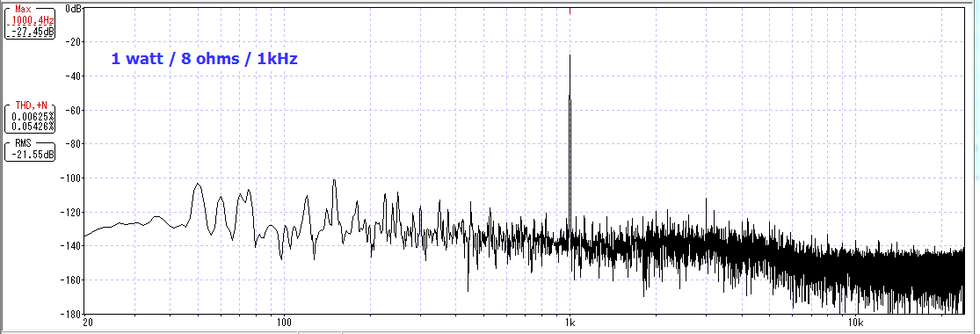Click the 1 watt / 8 ohms / 1kHz annotation
The image size is (980, 334).
tap(205, 59)
